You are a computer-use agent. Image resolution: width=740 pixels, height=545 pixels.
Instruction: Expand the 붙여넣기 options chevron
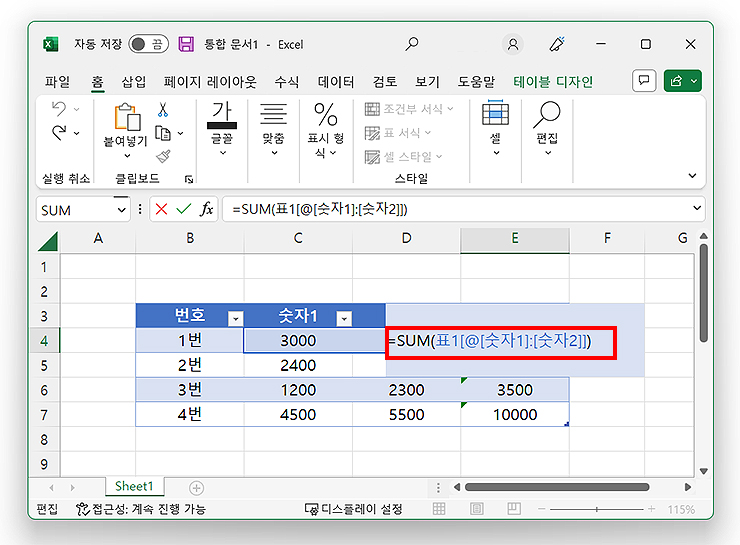(x=127, y=156)
